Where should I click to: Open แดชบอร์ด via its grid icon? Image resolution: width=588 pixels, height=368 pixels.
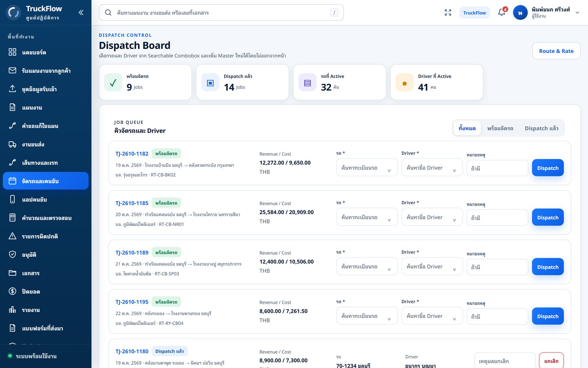pos(12,52)
